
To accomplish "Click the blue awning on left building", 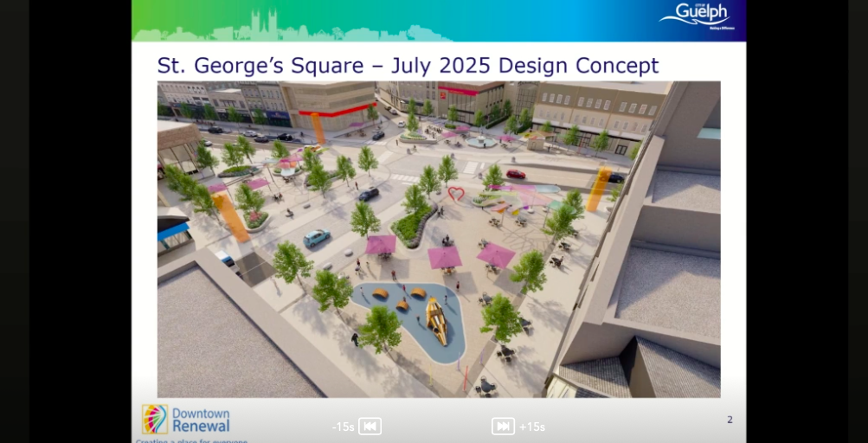I will coord(172,232).
